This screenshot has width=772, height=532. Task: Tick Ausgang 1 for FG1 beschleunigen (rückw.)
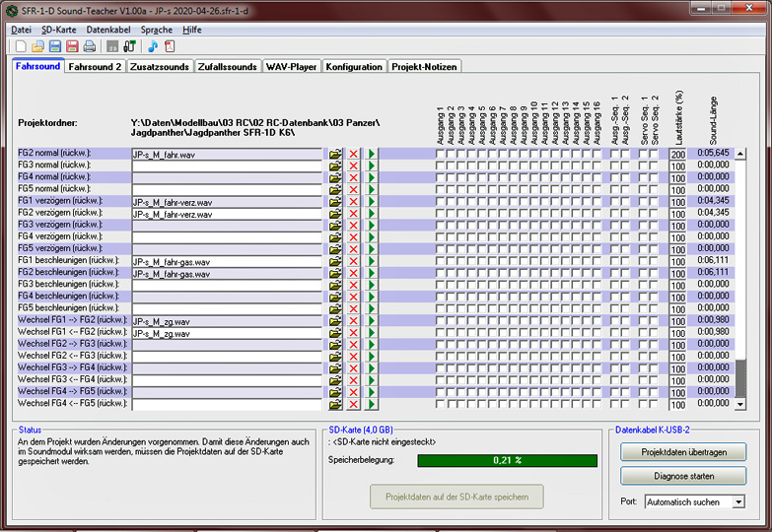[440, 261]
